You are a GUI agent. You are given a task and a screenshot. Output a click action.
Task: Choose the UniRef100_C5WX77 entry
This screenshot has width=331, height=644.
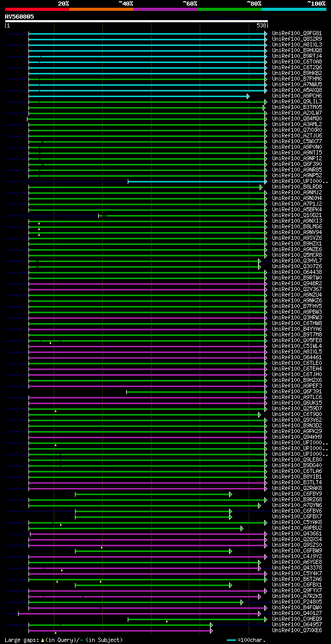point(297,142)
